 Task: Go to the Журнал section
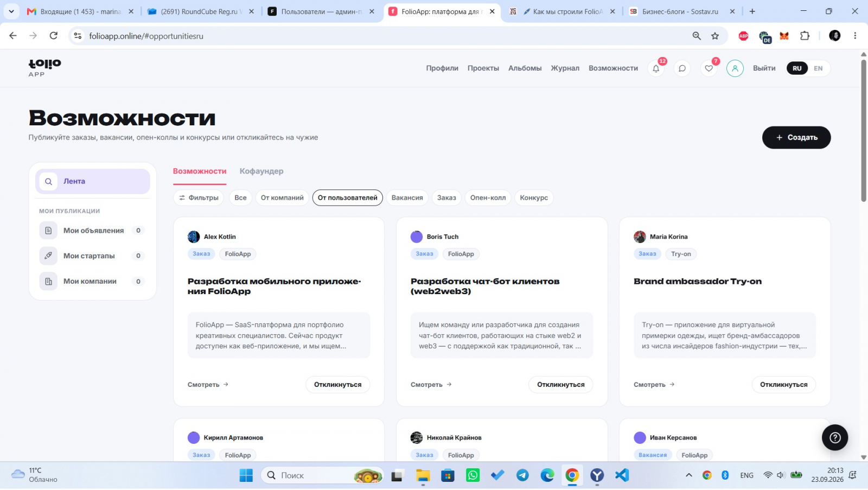coord(565,68)
